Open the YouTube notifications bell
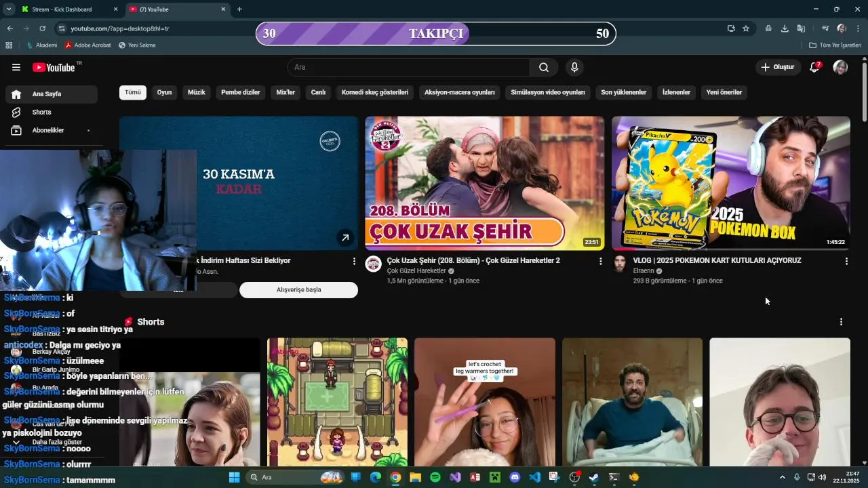This screenshot has width=868, height=488. click(814, 67)
